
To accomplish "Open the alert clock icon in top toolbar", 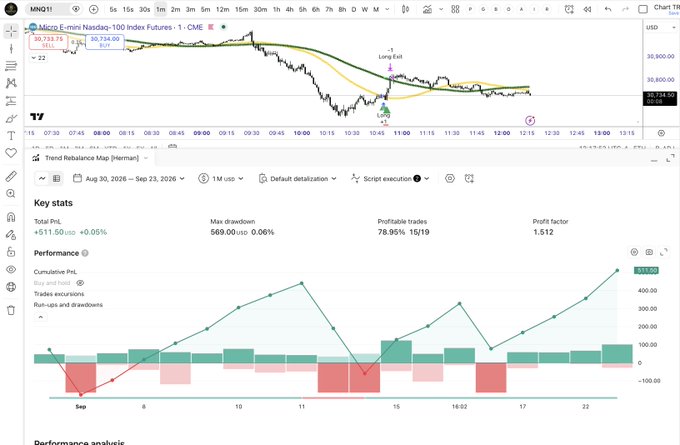I will coord(569,9).
